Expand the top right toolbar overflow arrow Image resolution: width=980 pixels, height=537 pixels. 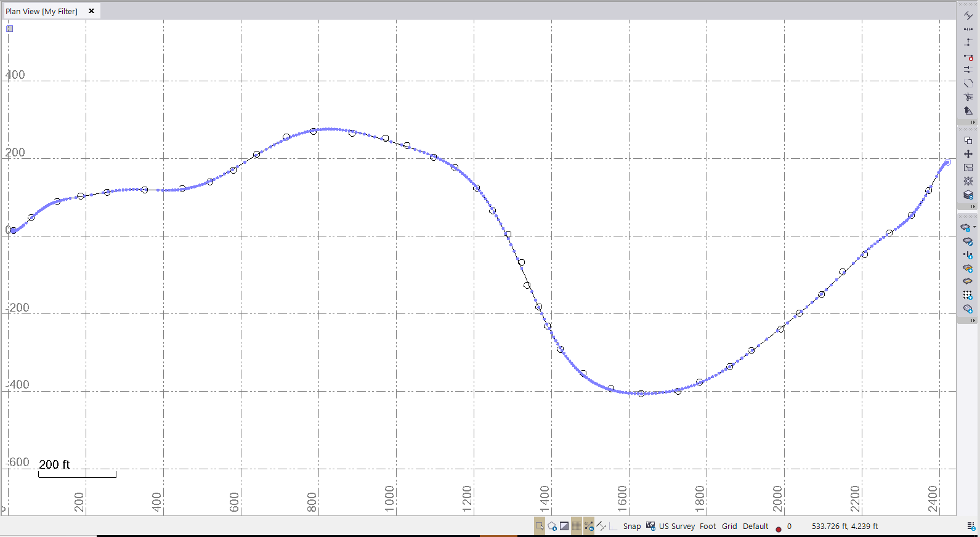pos(973,122)
